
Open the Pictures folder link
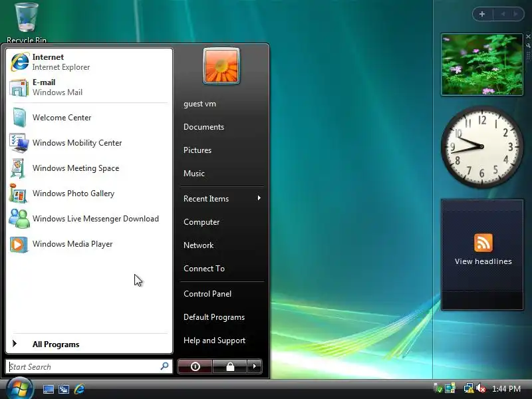[198, 150]
